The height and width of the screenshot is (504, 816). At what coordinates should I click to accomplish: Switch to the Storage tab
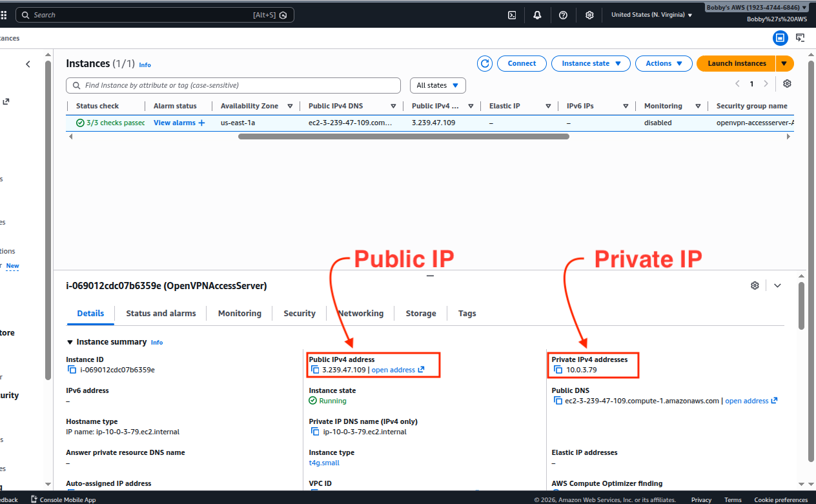coord(420,314)
